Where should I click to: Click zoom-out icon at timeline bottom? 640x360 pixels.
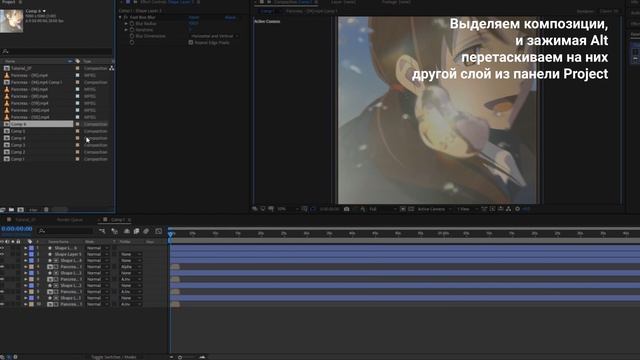coord(171,357)
